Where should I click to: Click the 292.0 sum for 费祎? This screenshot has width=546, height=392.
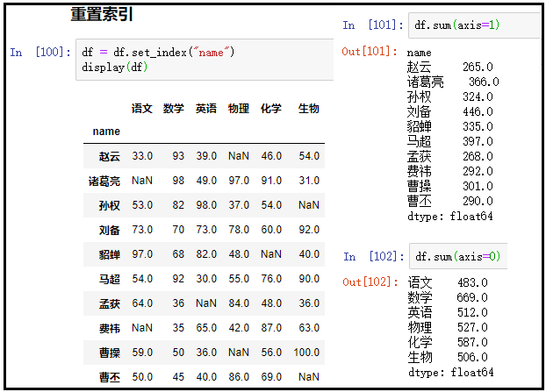click(x=478, y=171)
